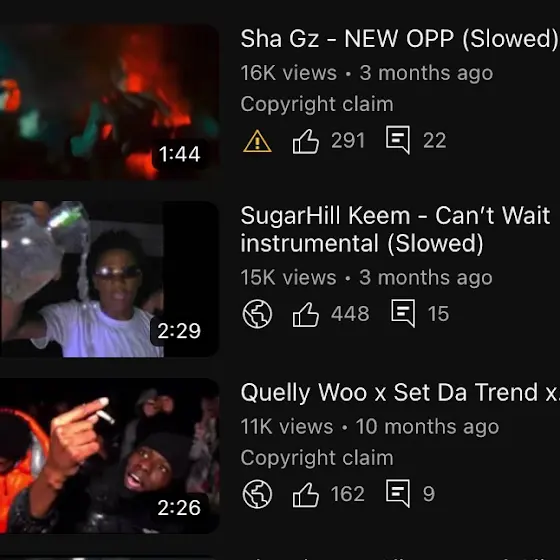This screenshot has height=560, width=560.
Task: Click thumbs-up icon on Sha Gz video
Action: [x=306, y=141]
